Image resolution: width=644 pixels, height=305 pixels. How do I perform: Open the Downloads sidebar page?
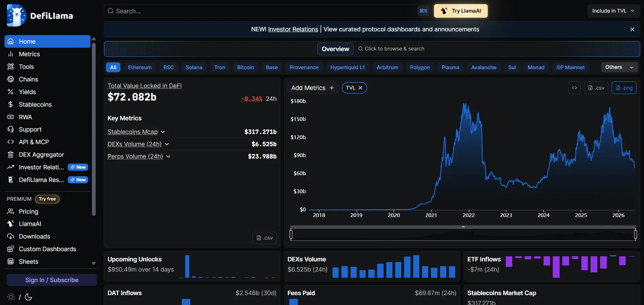tap(48, 236)
